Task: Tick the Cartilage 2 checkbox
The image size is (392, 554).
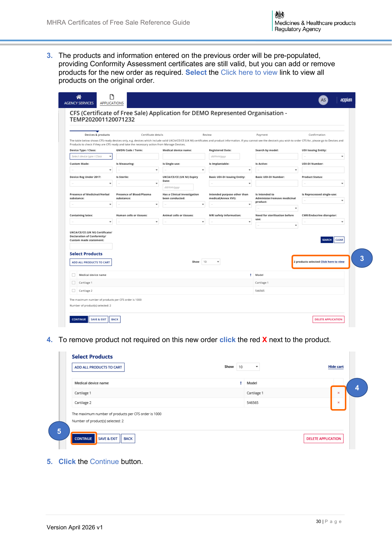Action: (x=73, y=291)
